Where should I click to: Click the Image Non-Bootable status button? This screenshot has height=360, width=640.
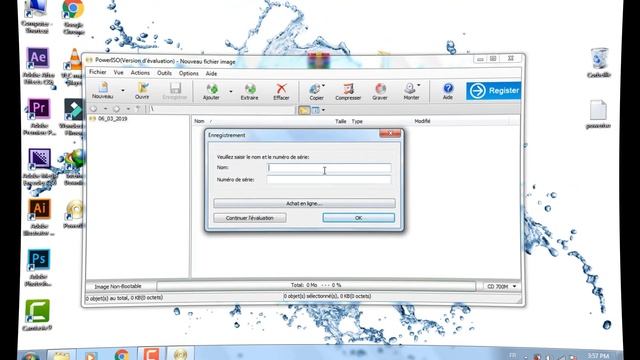point(118,287)
